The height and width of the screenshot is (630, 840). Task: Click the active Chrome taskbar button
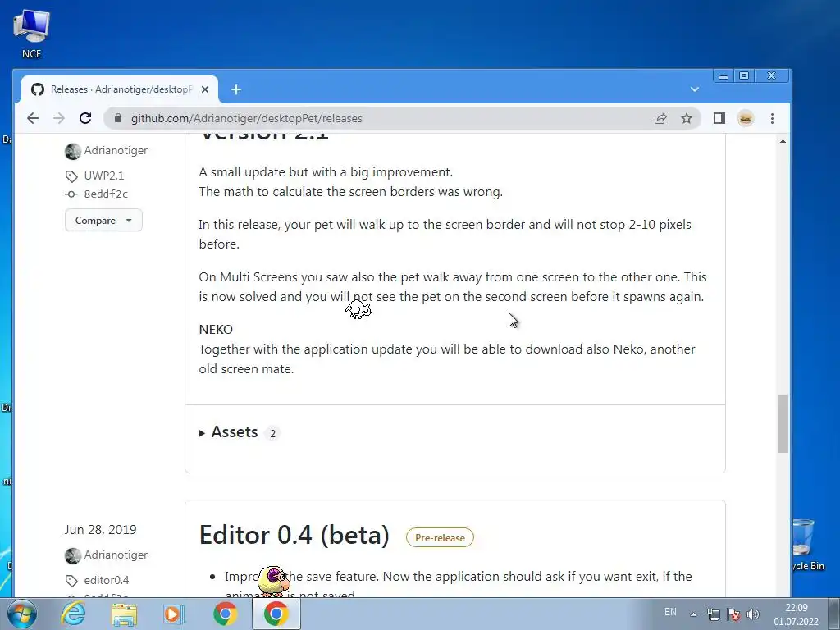276,614
